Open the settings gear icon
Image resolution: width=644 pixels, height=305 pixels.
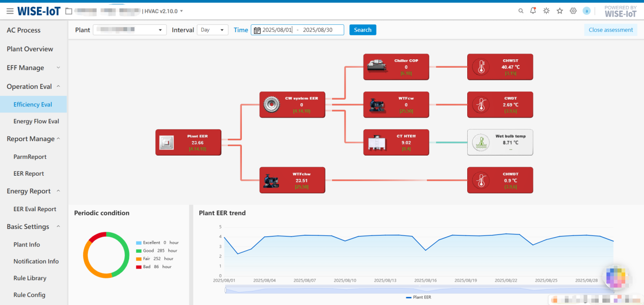tap(573, 11)
